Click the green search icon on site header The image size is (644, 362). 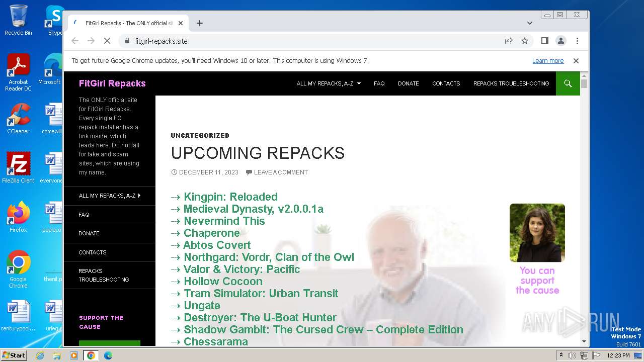coord(568,83)
